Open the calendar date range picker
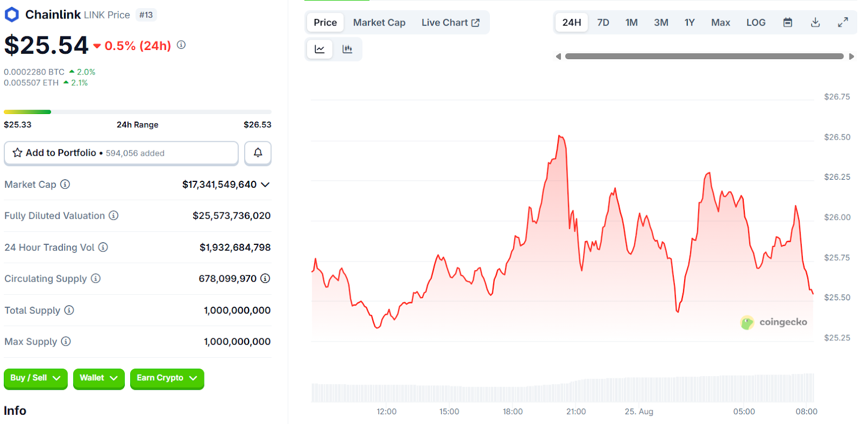 pyautogui.click(x=788, y=22)
